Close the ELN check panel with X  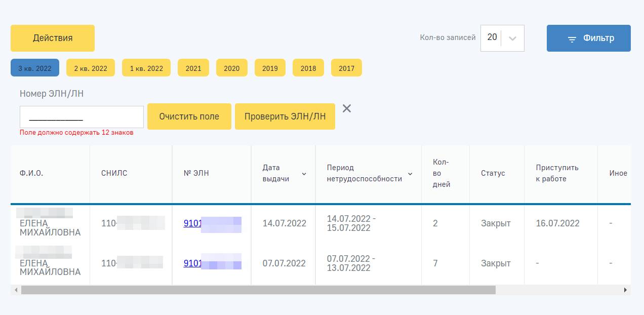pos(347,108)
